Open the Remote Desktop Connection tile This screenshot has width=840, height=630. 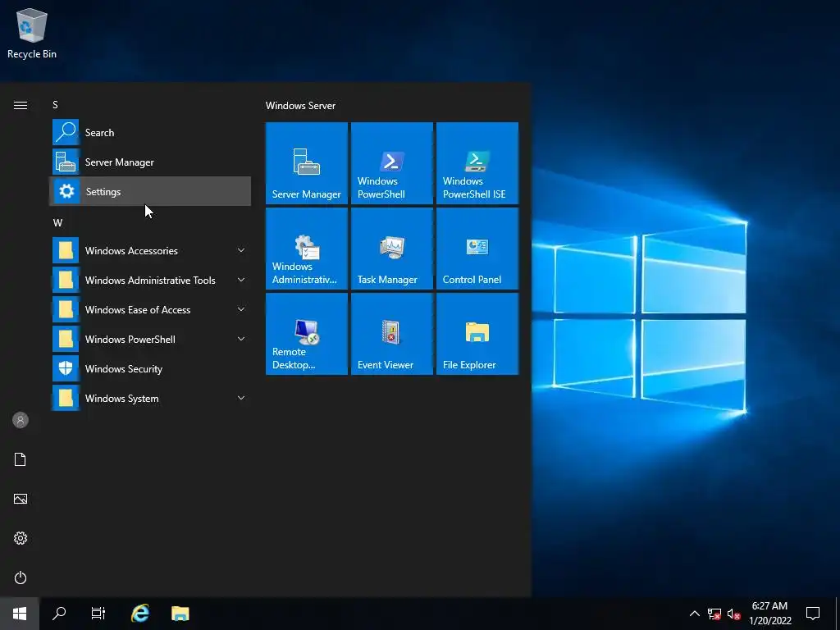(x=307, y=334)
